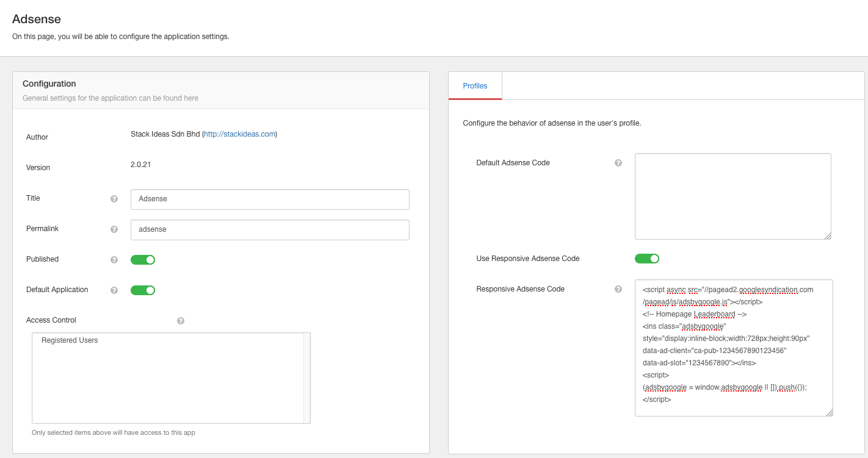The width and height of the screenshot is (868, 458).
Task: Click the Version value 2.0.21
Action: pos(141,165)
